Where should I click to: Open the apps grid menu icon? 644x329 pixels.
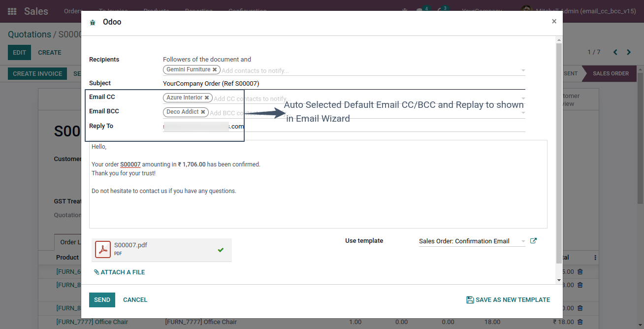pos(12,11)
